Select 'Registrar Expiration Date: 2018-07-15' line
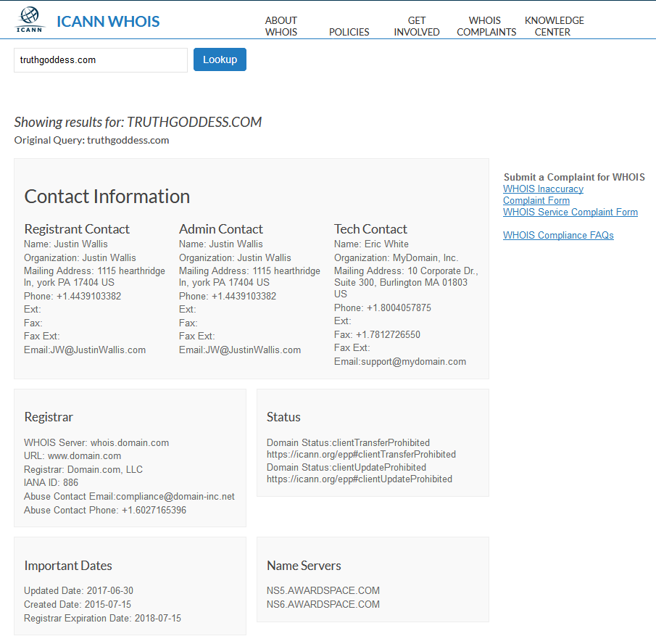This screenshot has width=656, height=644. pyautogui.click(x=102, y=619)
